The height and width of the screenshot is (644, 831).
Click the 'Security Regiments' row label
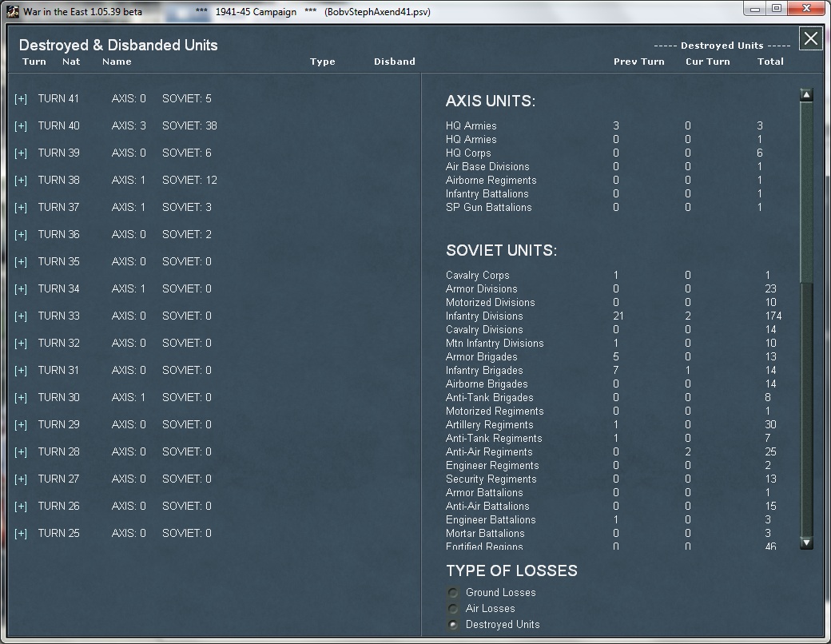pyautogui.click(x=491, y=479)
